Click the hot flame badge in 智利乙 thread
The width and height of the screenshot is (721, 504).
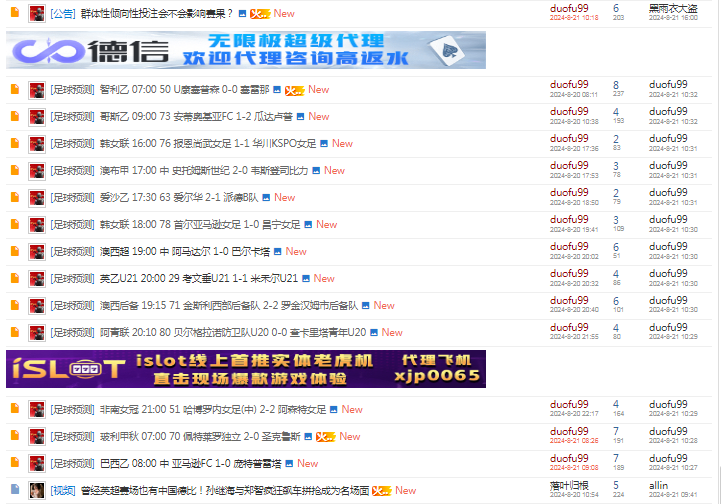pyautogui.click(x=294, y=91)
